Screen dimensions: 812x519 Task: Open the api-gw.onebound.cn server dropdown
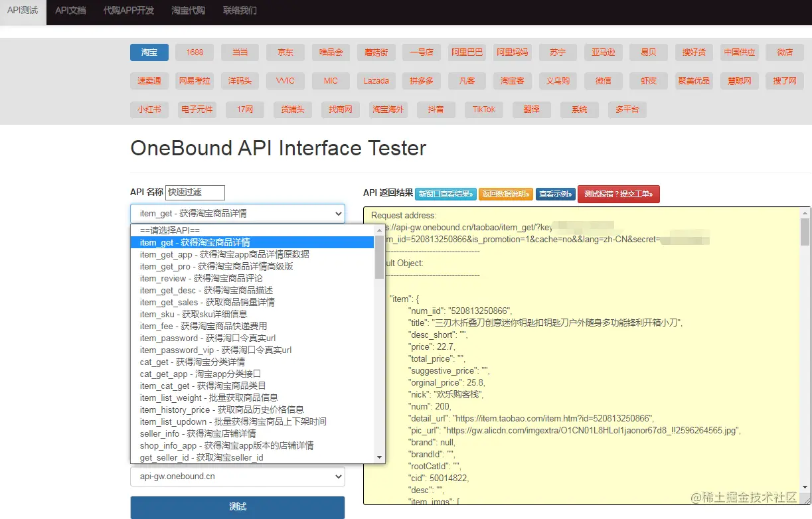pos(238,477)
